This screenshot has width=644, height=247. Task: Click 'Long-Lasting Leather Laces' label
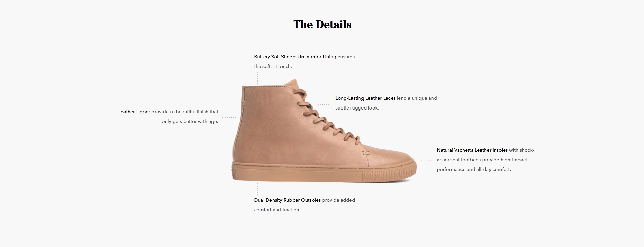click(x=365, y=98)
